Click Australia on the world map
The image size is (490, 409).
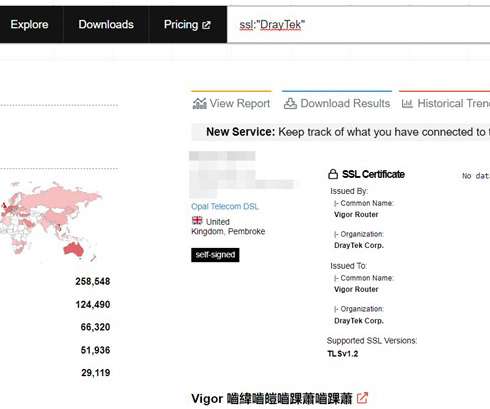point(73,250)
